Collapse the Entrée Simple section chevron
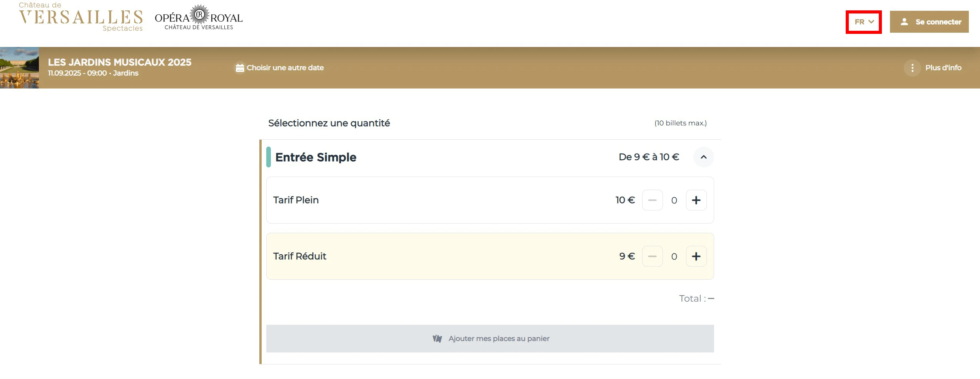The height and width of the screenshot is (379, 980). pos(703,157)
